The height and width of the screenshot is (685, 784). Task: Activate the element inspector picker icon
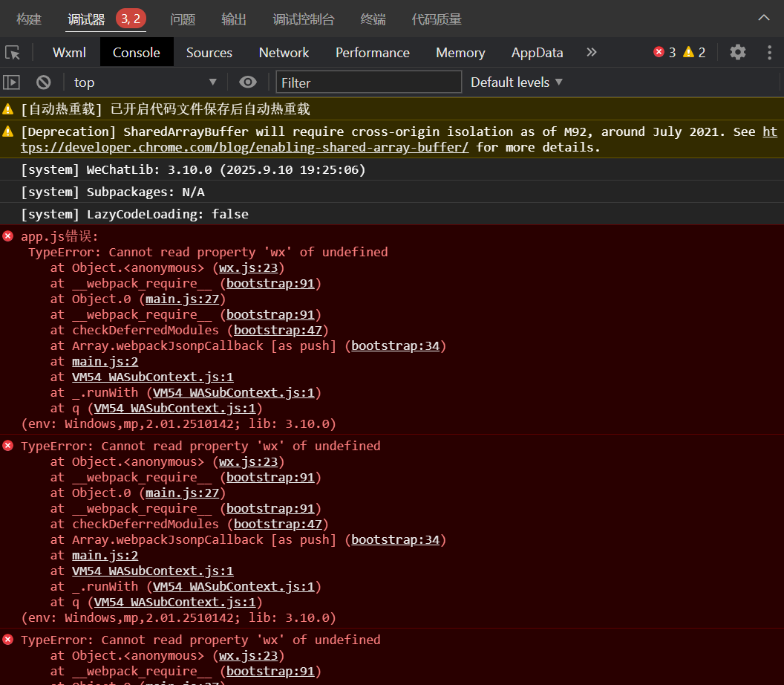click(13, 53)
